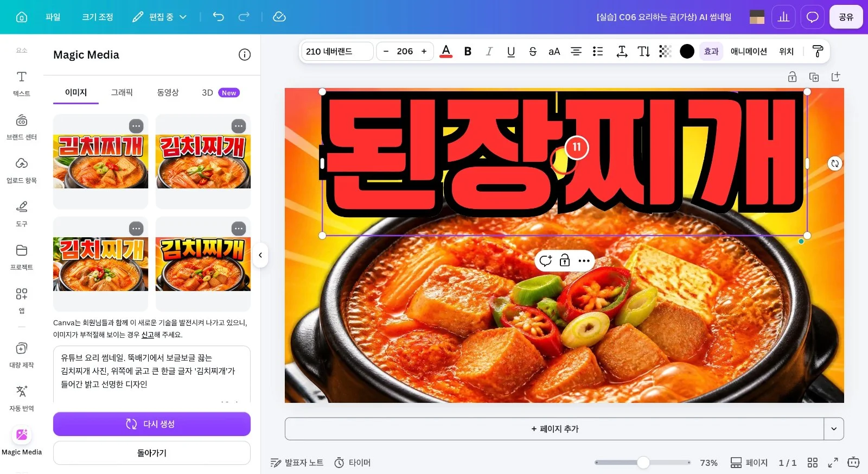Image resolution: width=868 pixels, height=474 pixels.
Task: Switch to the 그래픽 tab
Action: click(x=122, y=92)
